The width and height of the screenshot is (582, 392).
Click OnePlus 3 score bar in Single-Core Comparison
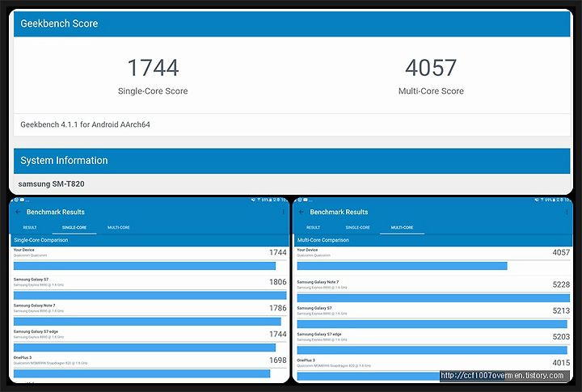point(141,373)
